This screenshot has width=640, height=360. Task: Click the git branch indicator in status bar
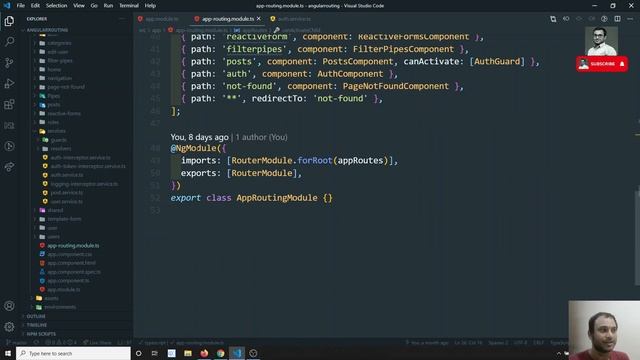pos(17,342)
